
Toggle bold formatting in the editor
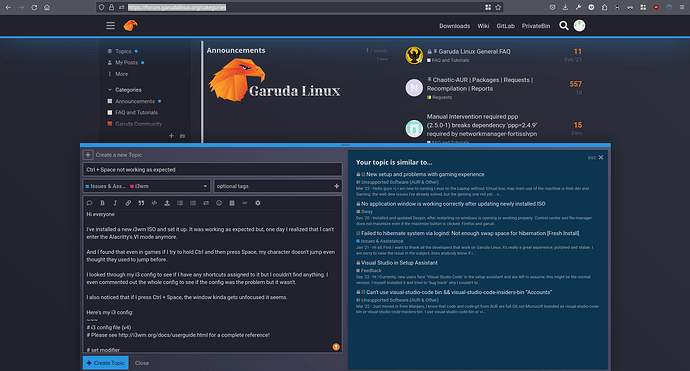pos(102,203)
